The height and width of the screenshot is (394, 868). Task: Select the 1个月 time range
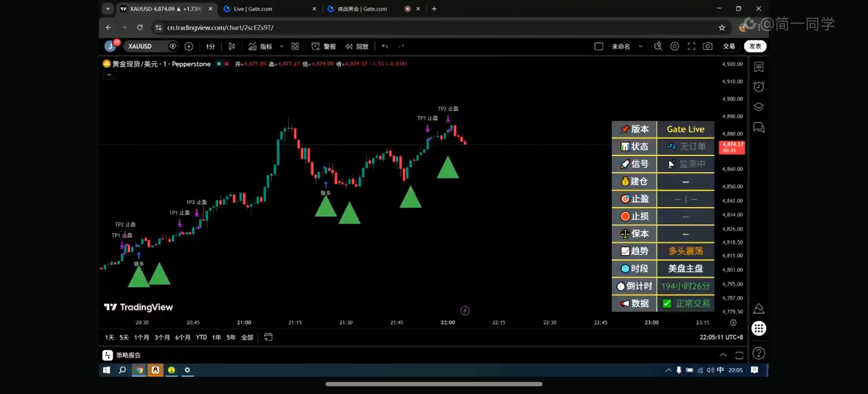(x=141, y=337)
